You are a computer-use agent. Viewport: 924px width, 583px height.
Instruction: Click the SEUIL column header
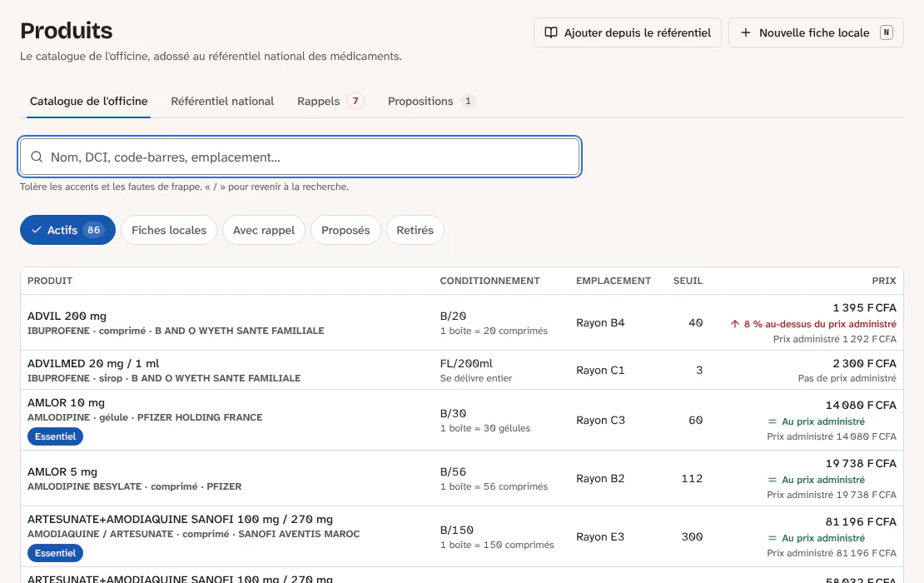coord(688,281)
